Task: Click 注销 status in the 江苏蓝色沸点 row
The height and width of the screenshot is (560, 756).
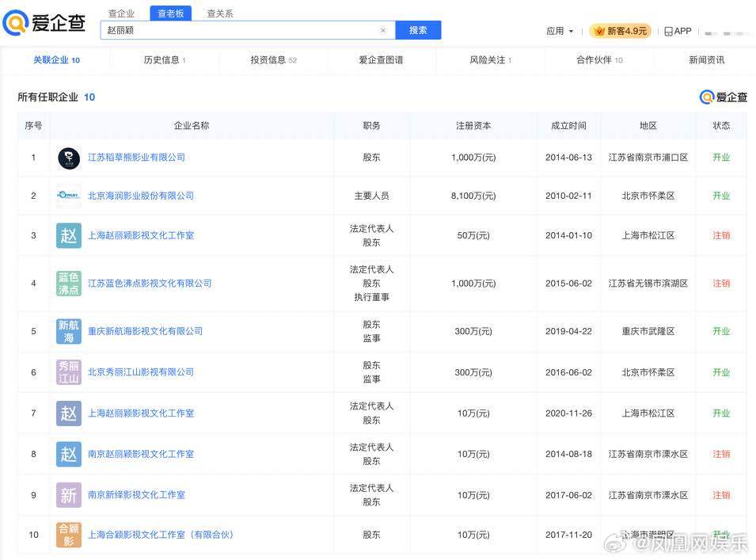Action: click(721, 284)
